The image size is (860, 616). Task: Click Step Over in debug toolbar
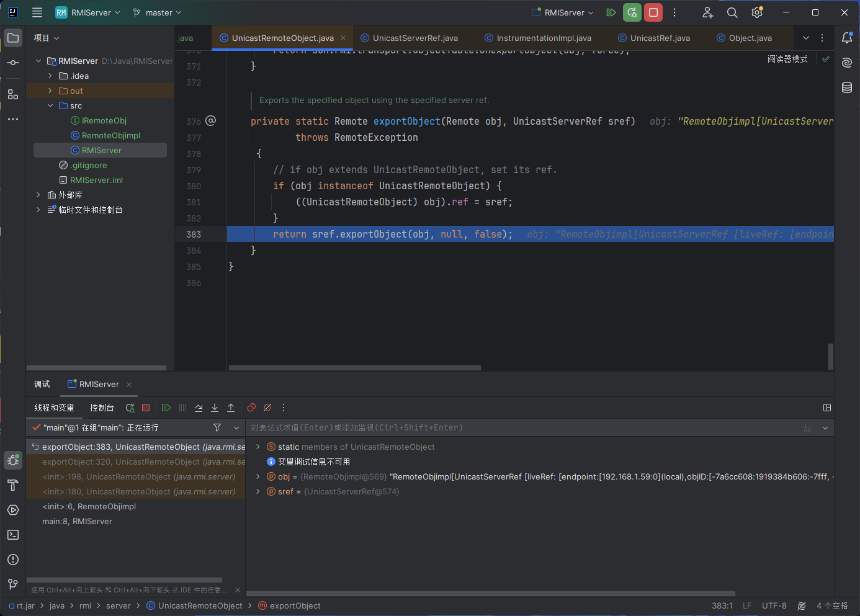click(x=199, y=408)
